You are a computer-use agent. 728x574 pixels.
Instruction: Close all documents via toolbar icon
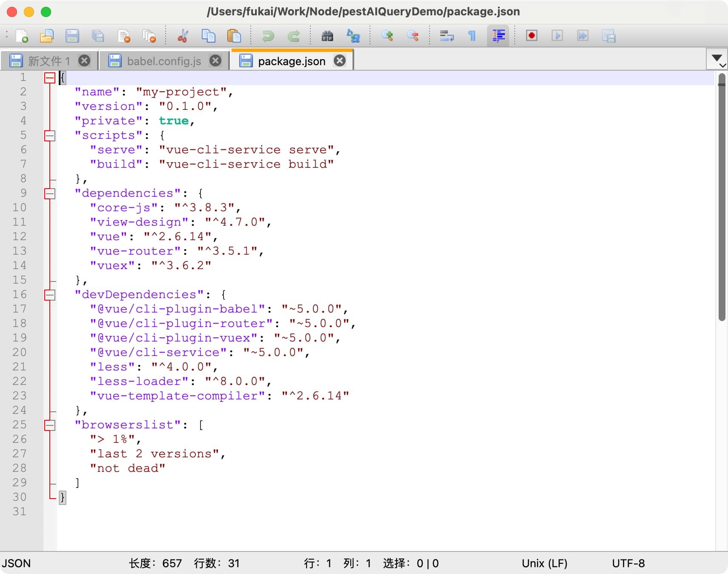pyautogui.click(x=149, y=36)
